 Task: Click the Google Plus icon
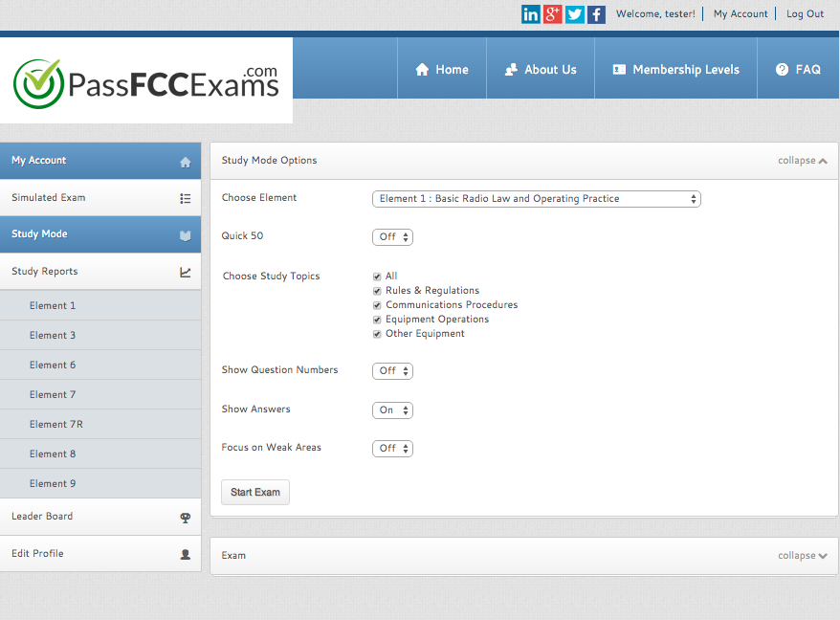coord(552,14)
